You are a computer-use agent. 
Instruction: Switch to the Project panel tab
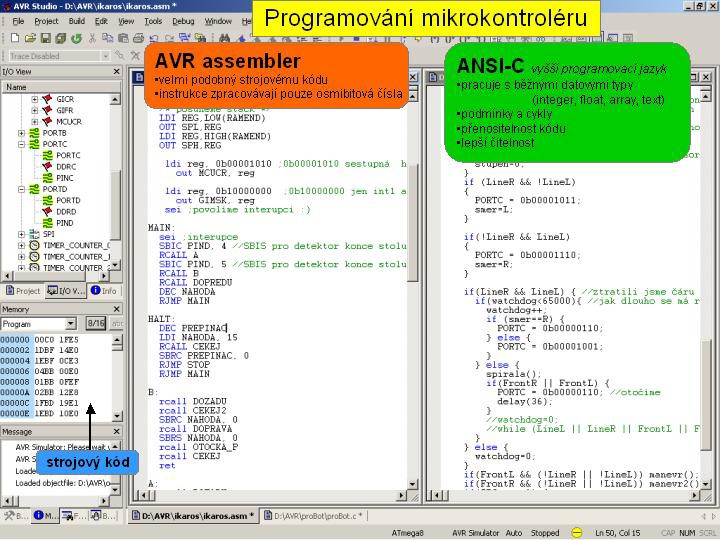[22, 291]
